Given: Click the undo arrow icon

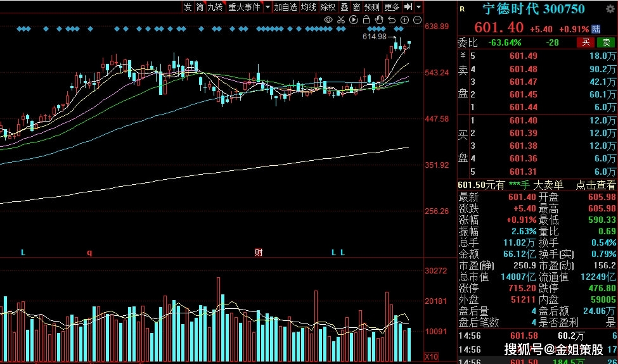Looking at the screenshot, I should 391,20.
